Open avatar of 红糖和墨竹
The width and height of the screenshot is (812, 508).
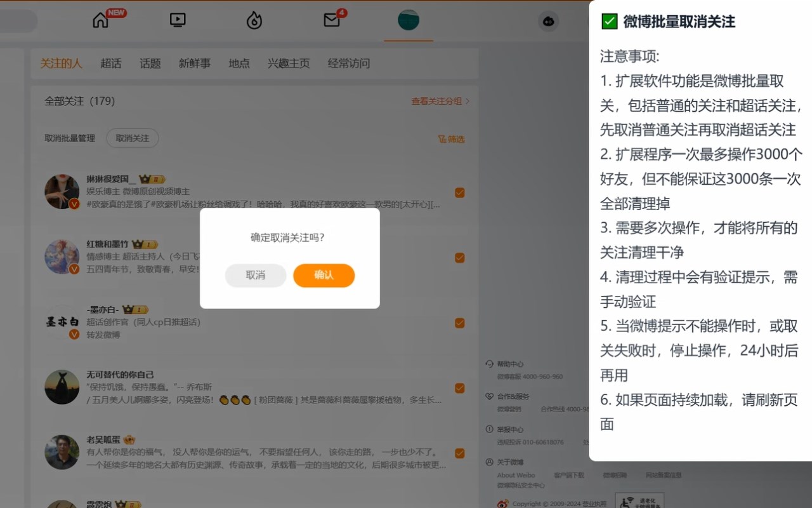tap(62, 257)
